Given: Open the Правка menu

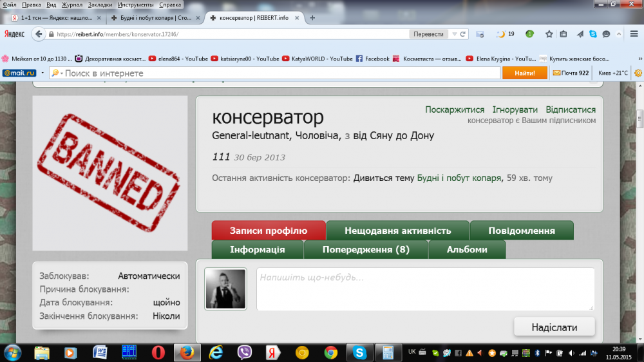Looking at the screenshot, I should (x=31, y=5).
